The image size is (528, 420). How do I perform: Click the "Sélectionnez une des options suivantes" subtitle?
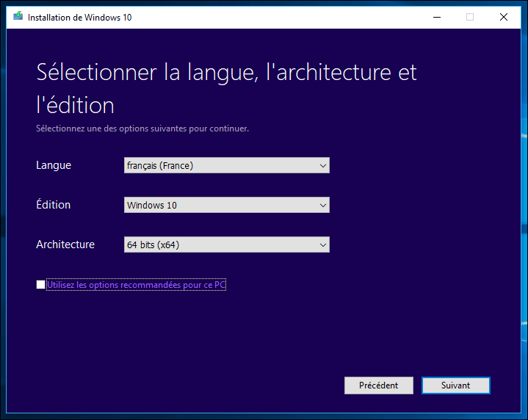142,128
